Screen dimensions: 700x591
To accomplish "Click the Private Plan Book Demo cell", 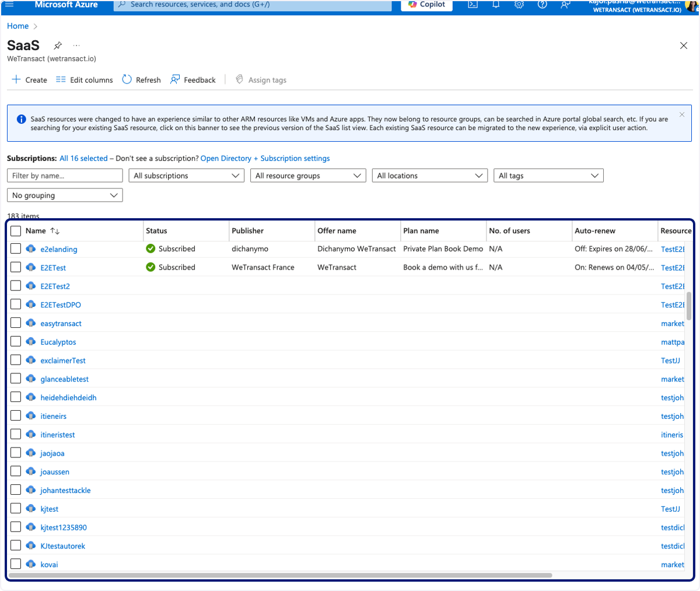I will (443, 249).
